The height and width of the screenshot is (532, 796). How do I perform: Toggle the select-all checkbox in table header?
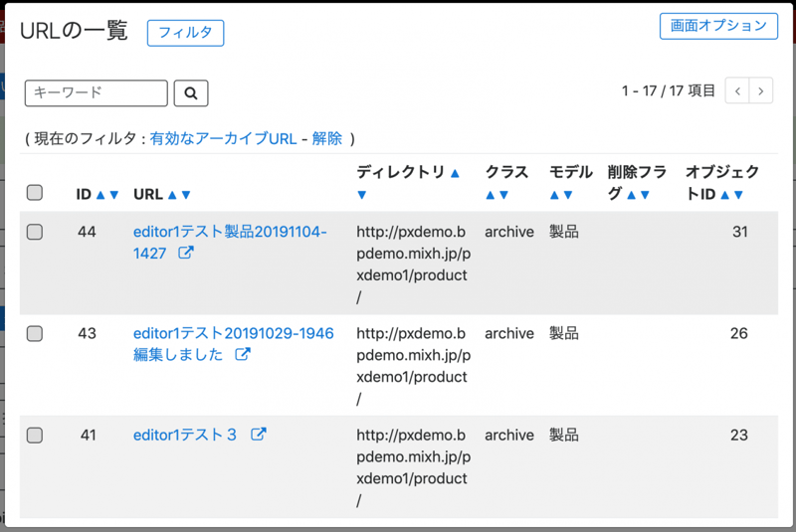coord(35,193)
